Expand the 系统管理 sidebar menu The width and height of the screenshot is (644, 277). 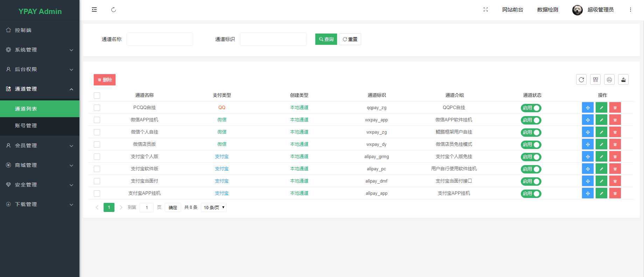click(x=40, y=50)
